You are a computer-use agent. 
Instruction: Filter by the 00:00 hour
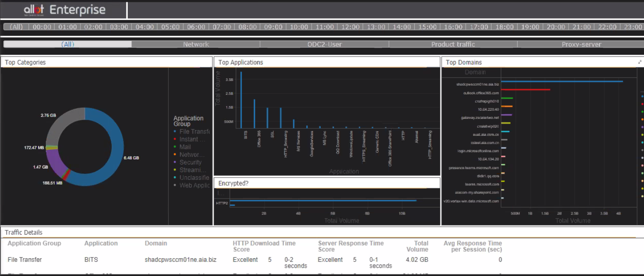(42, 27)
